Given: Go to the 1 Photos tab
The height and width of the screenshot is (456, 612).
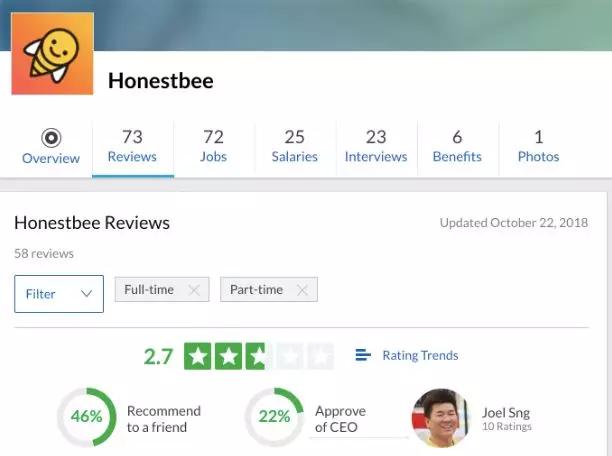Looking at the screenshot, I should [539, 148].
